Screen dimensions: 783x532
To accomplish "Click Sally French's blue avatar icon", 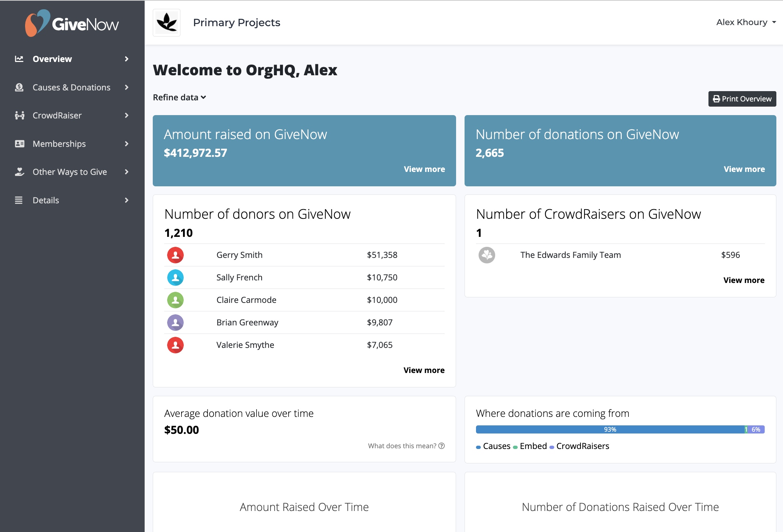I will coord(175,277).
